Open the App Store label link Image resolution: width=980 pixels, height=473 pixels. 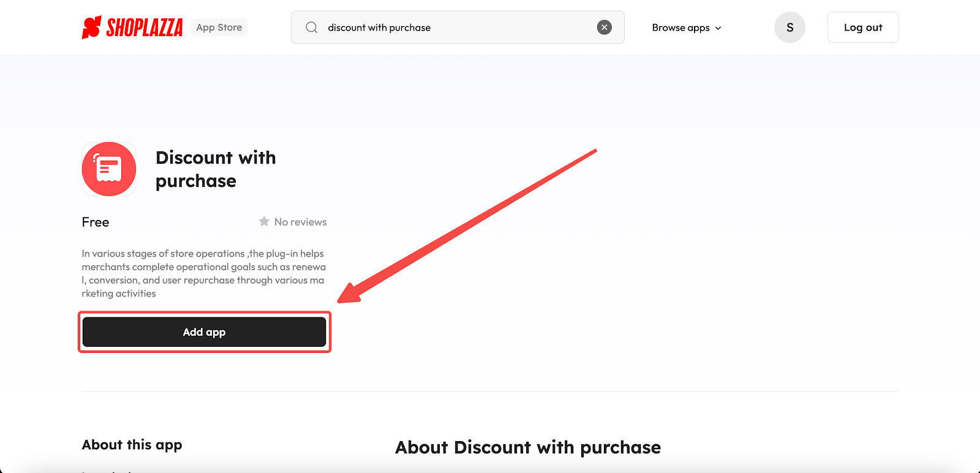(x=219, y=28)
